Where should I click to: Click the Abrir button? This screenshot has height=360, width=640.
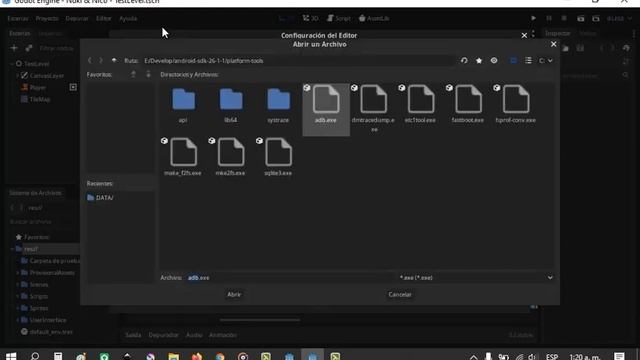click(234, 294)
